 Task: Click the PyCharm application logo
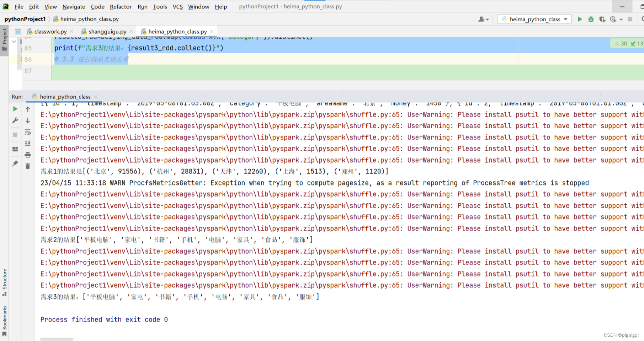(x=6, y=6)
